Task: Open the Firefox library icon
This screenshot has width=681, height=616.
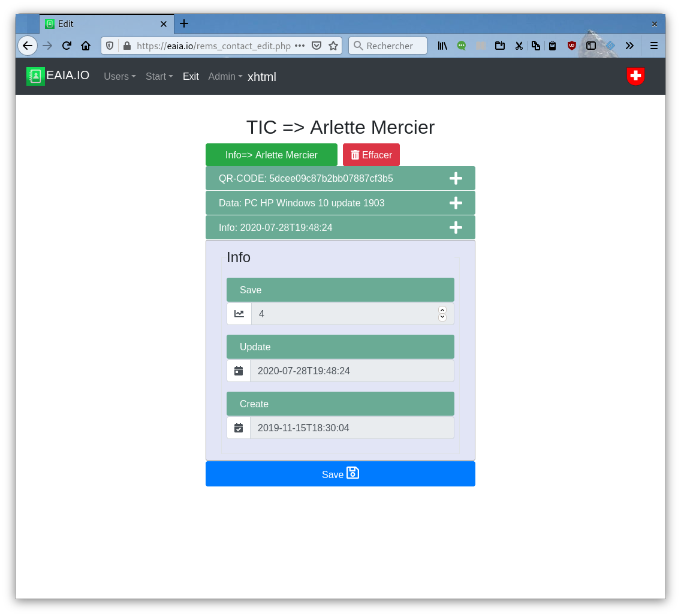Action: coord(442,46)
